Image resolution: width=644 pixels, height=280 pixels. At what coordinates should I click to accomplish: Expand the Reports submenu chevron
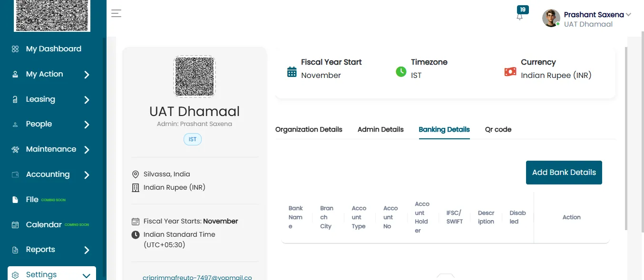pos(87,250)
